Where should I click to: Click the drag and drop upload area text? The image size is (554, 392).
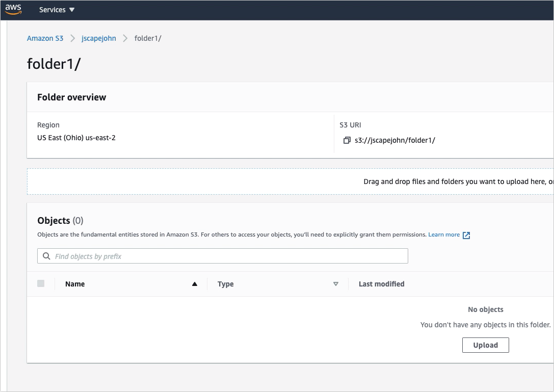pos(459,181)
